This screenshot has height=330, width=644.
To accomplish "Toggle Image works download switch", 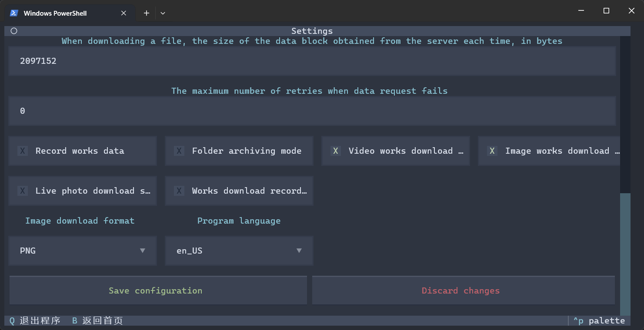I will pyautogui.click(x=492, y=151).
